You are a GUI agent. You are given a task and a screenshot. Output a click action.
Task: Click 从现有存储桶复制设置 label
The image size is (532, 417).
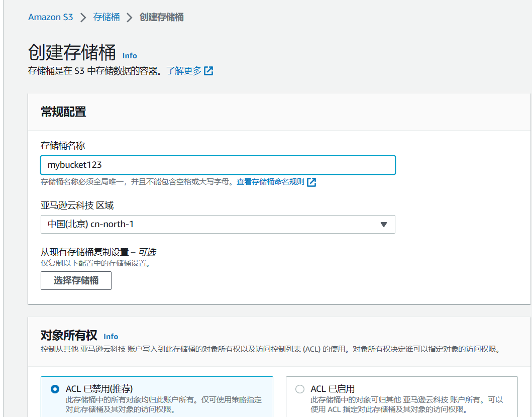coord(98,252)
